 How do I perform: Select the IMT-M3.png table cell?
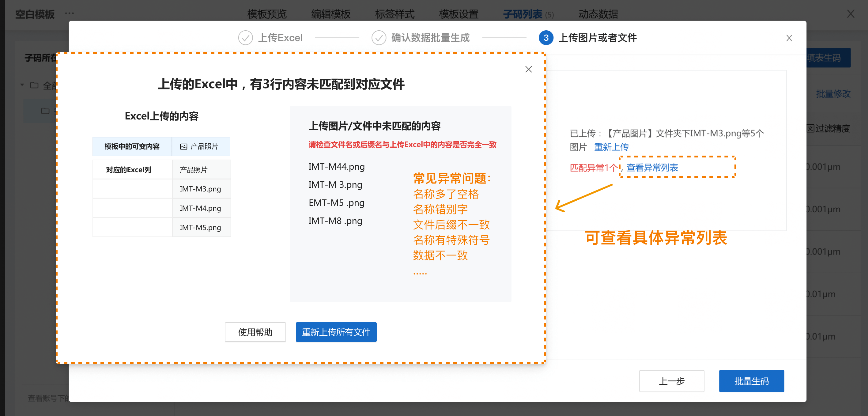pos(202,189)
